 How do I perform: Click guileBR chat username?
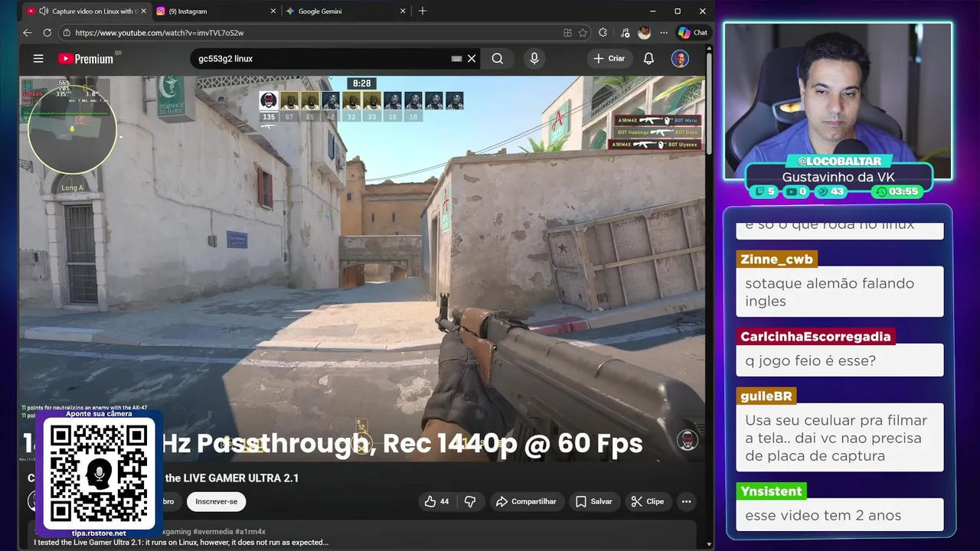tap(766, 396)
